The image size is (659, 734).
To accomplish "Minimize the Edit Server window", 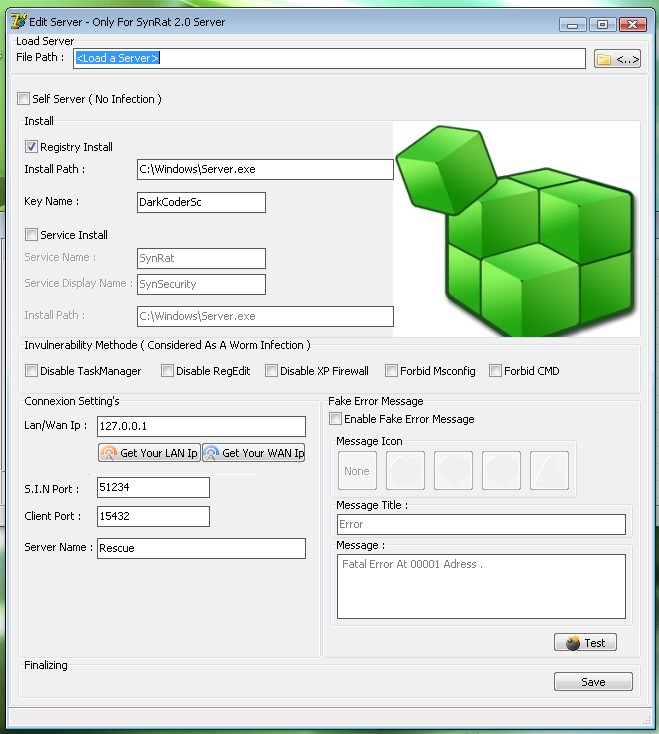I will (x=572, y=24).
